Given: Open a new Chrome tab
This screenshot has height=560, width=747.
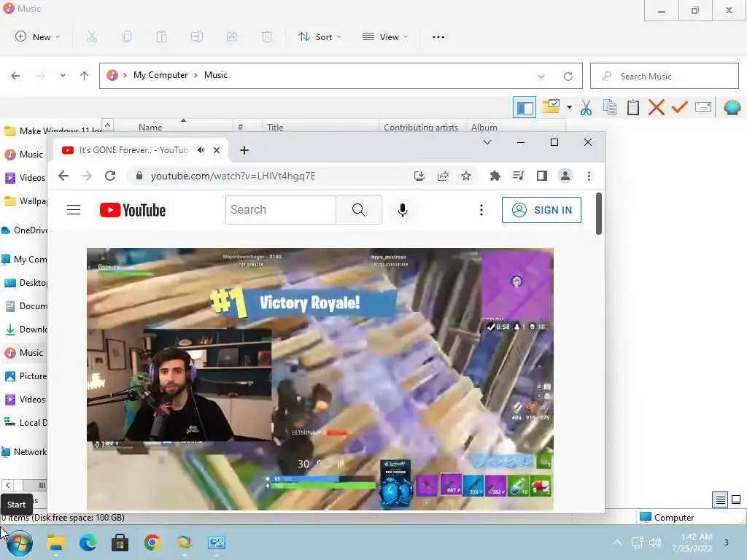Looking at the screenshot, I should 244,150.
